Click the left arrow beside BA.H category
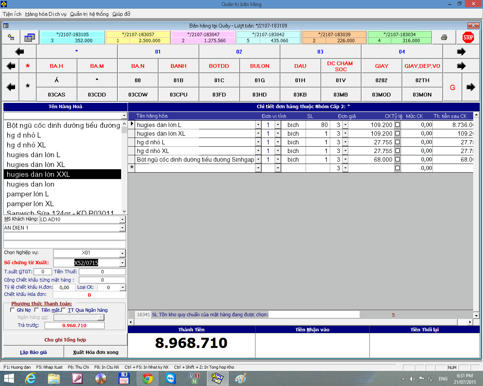483x386 pixels. [11, 66]
